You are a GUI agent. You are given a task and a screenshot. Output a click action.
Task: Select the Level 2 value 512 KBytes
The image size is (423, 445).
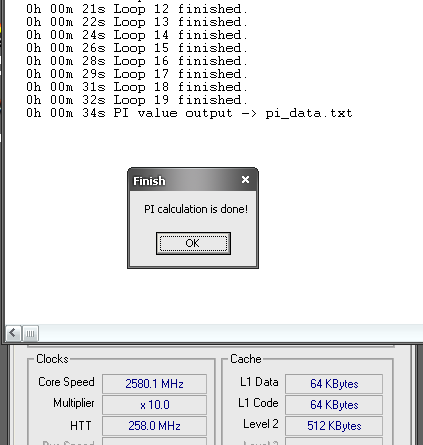click(334, 426)
